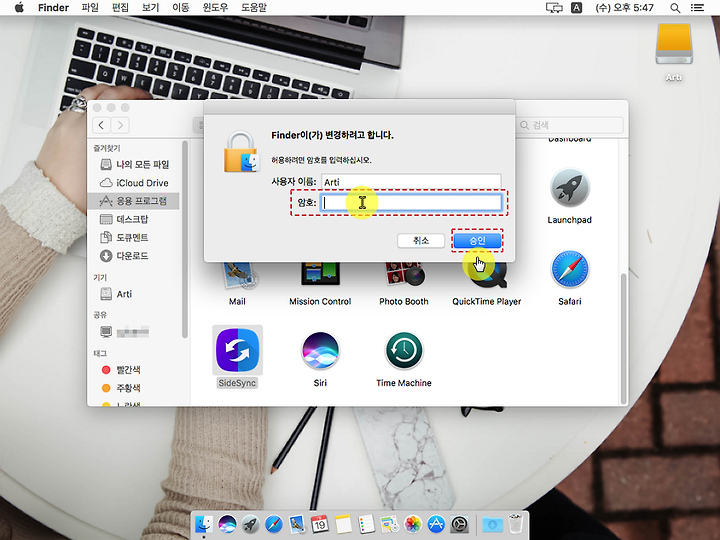Select 나의 모든 파일 in sidebar
Viewport: 720px width, 540px height.
135,164
